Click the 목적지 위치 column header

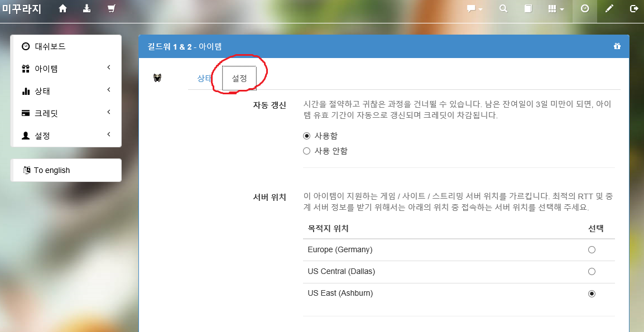[328, 228]
